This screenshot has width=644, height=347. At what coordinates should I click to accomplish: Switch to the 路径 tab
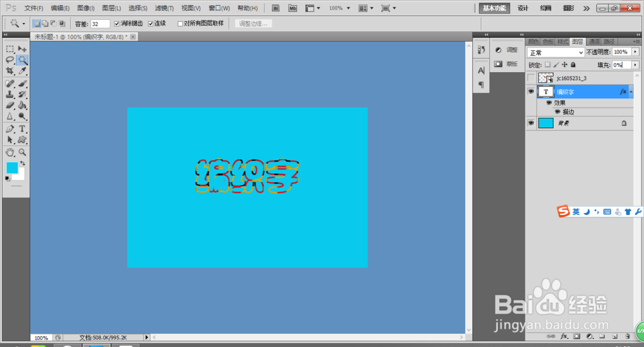(609, 41)
